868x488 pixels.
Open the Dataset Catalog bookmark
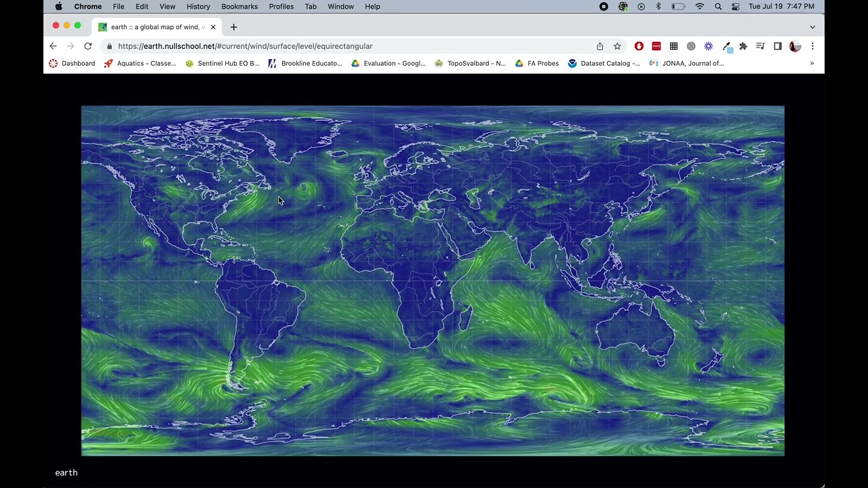[x=604, y=63]
